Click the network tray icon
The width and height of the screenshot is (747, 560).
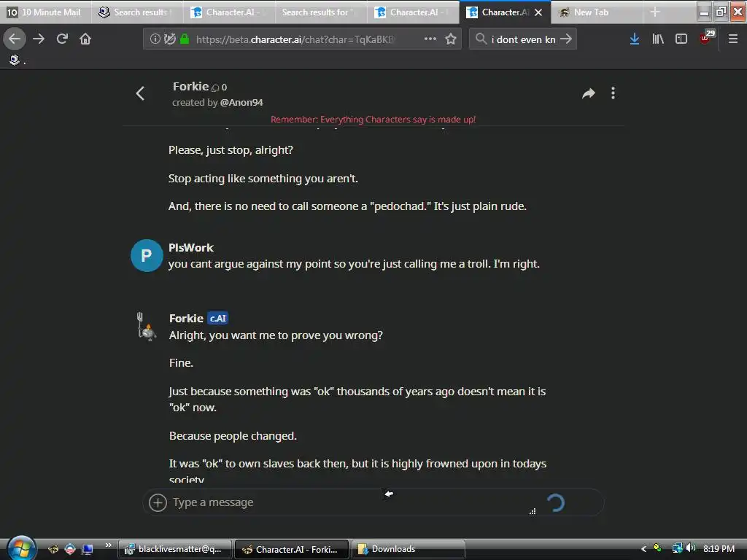[677, 548]
